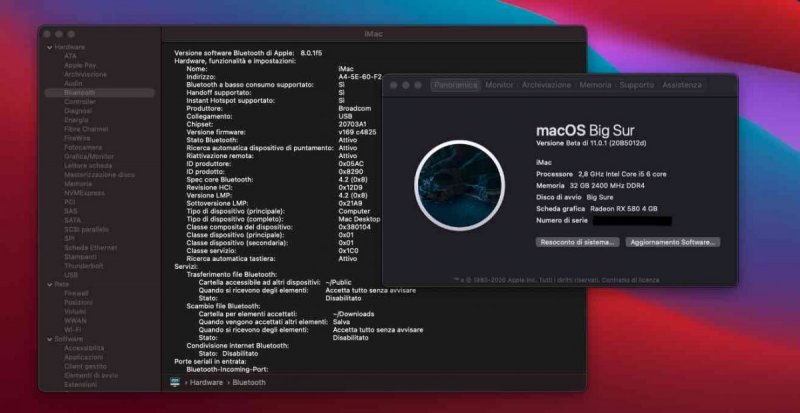
Task: Select Memoria in the System Information sidebar
Action: tap(78, 184)
